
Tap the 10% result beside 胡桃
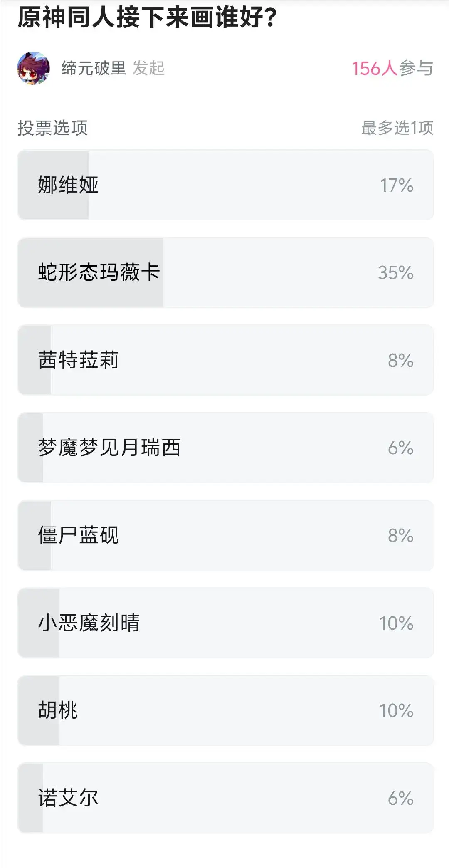(x=396, y=710)
